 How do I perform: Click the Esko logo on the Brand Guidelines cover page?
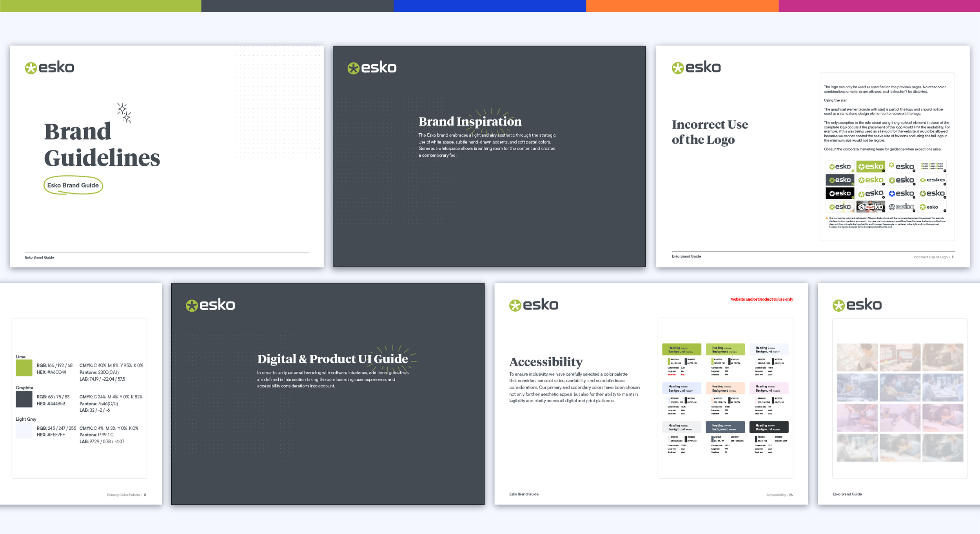click(49, 67)
